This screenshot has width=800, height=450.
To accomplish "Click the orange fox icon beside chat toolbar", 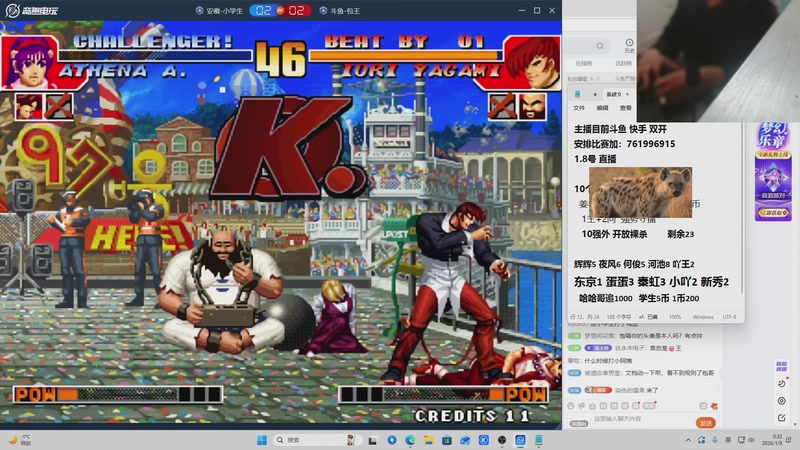I will click(x=714, y=406).
